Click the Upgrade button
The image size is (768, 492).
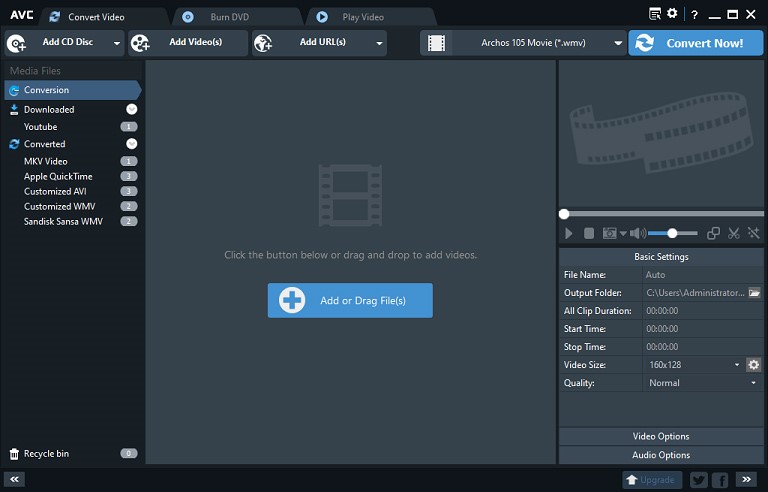pyautogui.click(x=652, y=480)
